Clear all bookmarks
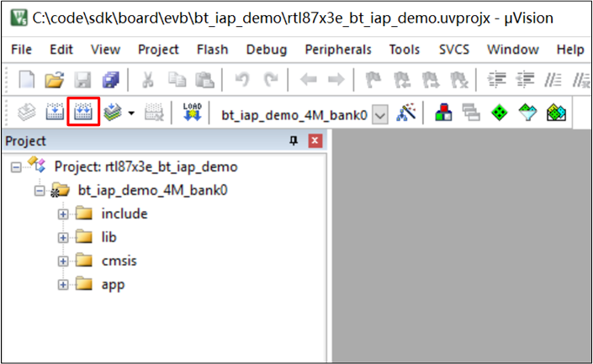593x364 pixels. click(x=459, y=80)
